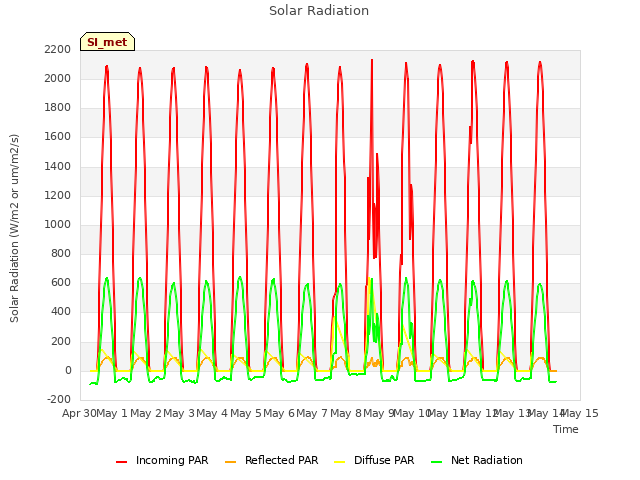This screenshot has width=640, height=480.
Task: Click the orange Reflected PAR legend swatch
Action: (x=231, y=462)
